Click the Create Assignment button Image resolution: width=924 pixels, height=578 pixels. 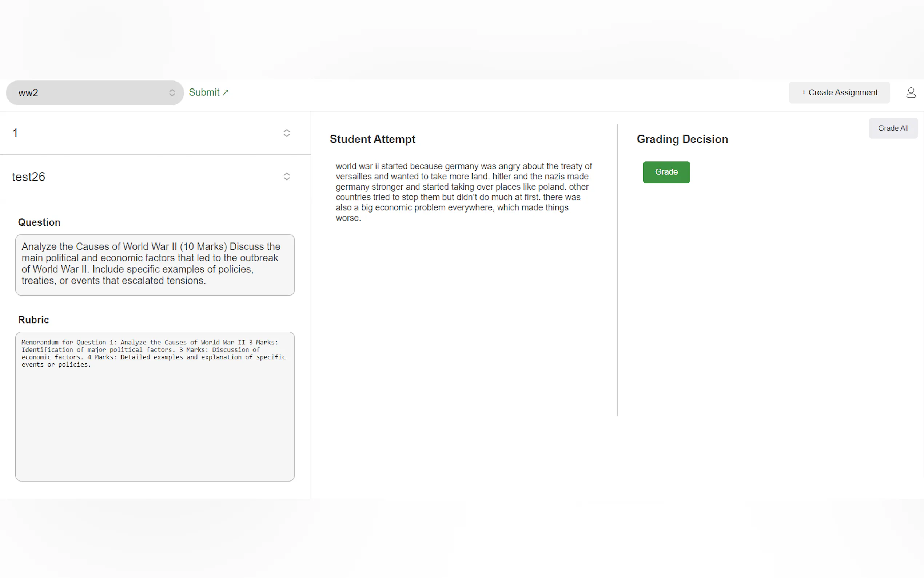839,92
